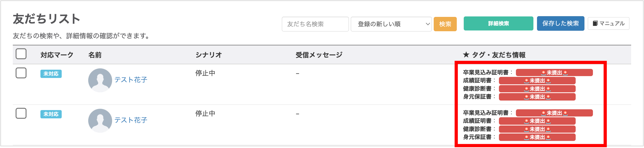The image size is (644, 148).
Task: Click the 名前 column header
Action: point(95,55)
